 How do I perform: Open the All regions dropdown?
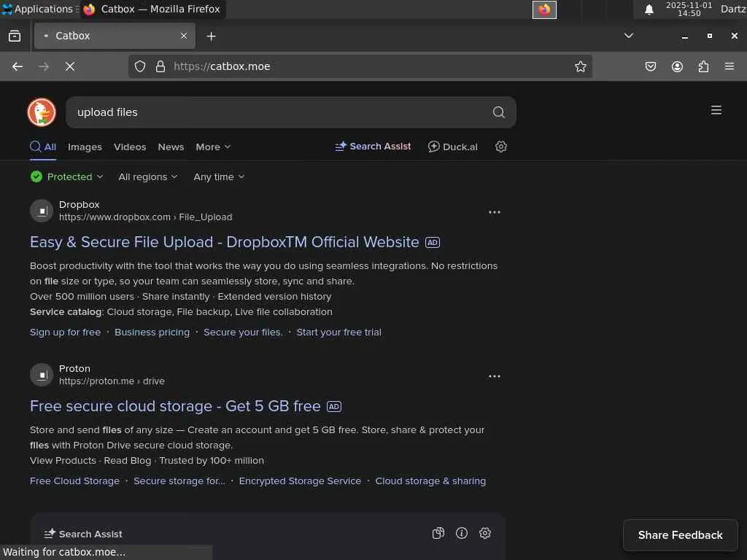pos(147,176)
